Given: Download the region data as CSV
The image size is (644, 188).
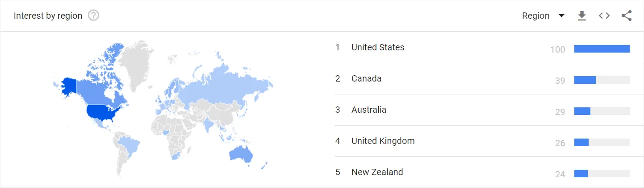Looking at the screenshot, I should pyautogui.click(x=581, y=16).
